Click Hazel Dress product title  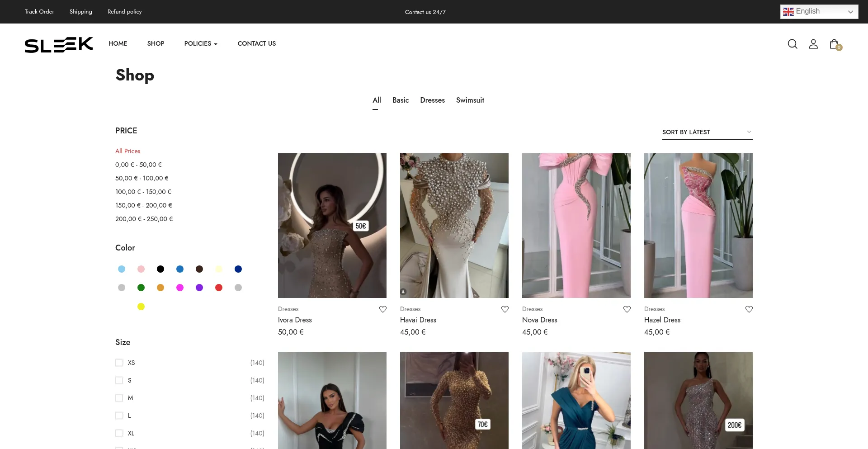662,320
